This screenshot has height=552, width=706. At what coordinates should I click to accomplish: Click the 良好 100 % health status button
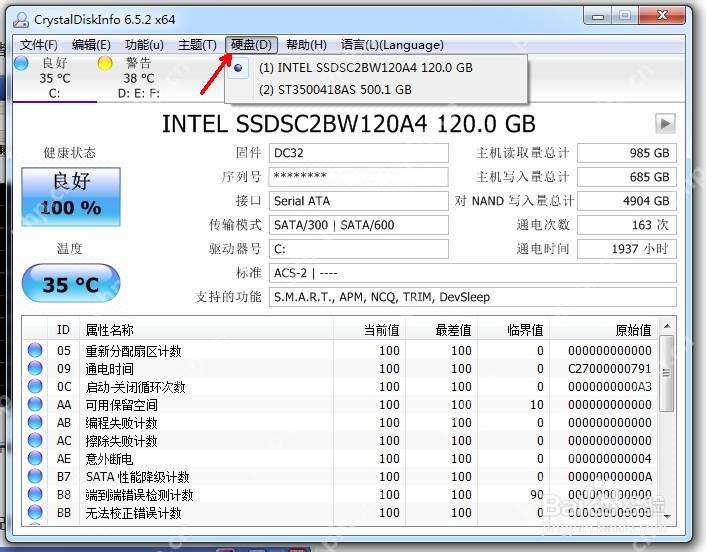(71, 197)
